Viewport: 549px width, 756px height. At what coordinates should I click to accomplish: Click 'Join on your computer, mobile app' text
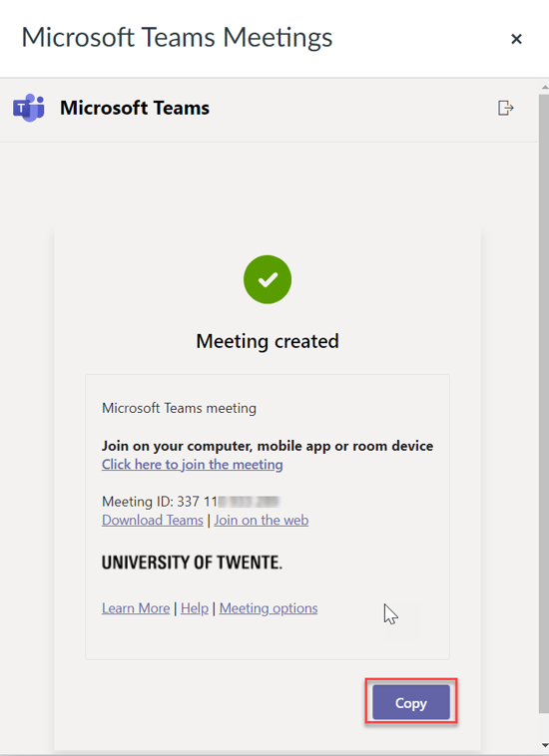[217, 446]
